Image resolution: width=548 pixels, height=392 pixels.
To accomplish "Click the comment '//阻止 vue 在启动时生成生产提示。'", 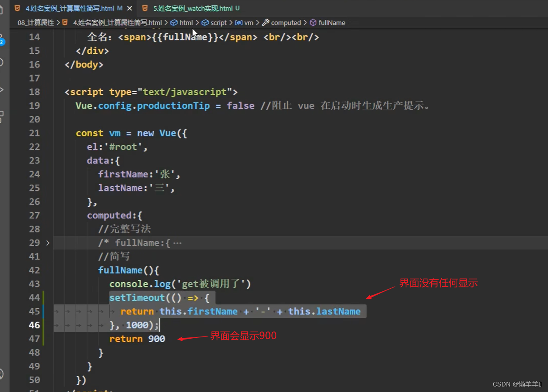I will pos(347,105).
